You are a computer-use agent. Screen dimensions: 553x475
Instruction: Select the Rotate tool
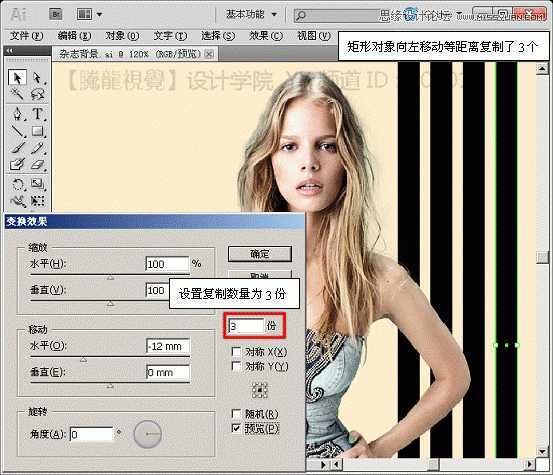(17, 184)
